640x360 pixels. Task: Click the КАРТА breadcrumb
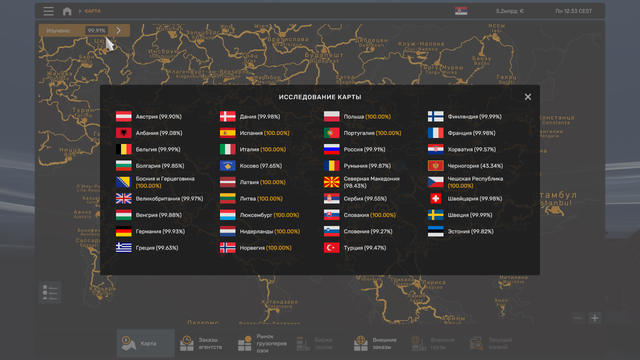pos(93,11)
